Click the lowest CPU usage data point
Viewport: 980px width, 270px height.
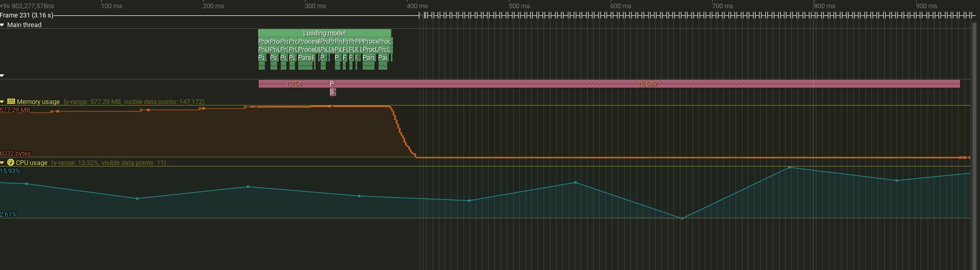682,219
